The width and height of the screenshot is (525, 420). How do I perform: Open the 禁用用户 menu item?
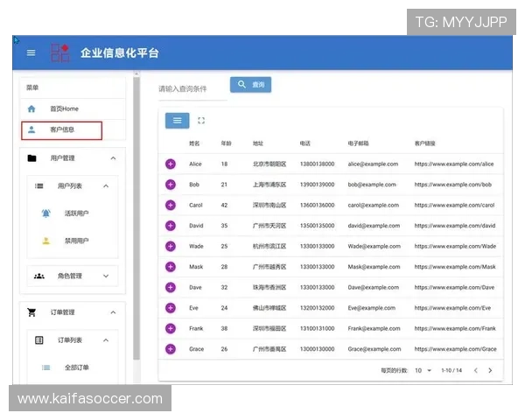click(x=73, y=241)
